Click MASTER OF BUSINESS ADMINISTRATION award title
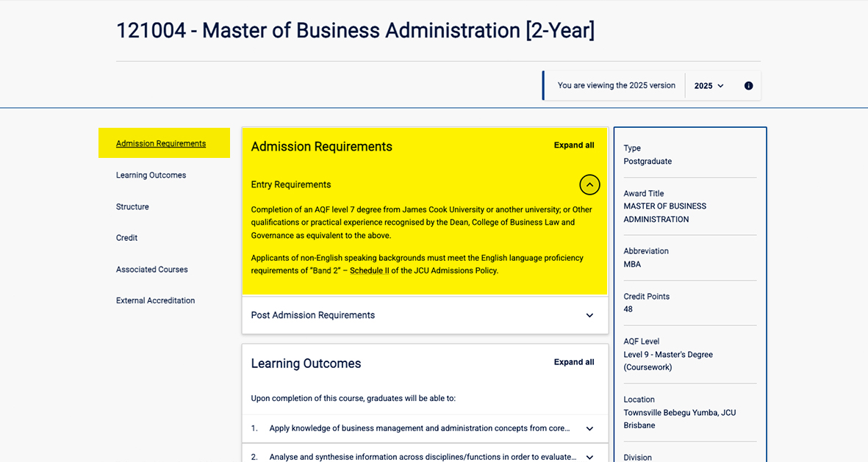This screenshot has width=868, height=462. pos(665,213)
